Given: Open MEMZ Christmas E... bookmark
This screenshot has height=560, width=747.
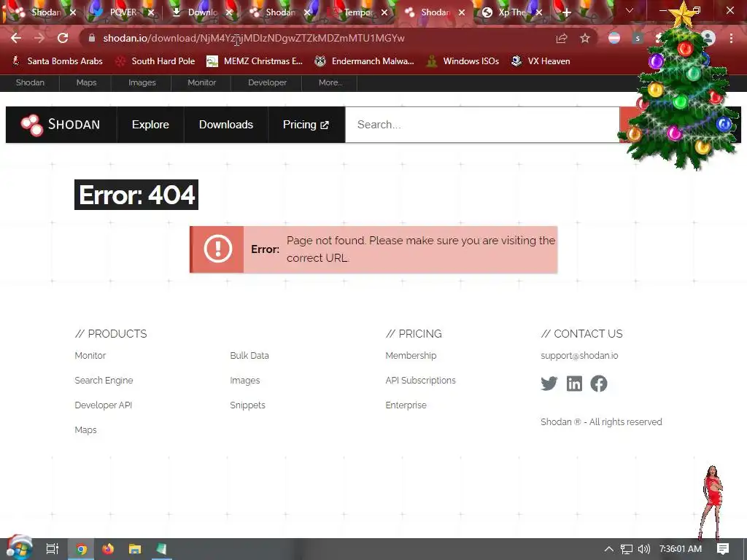Looking at the screenshot, I should tap(255, 61).
